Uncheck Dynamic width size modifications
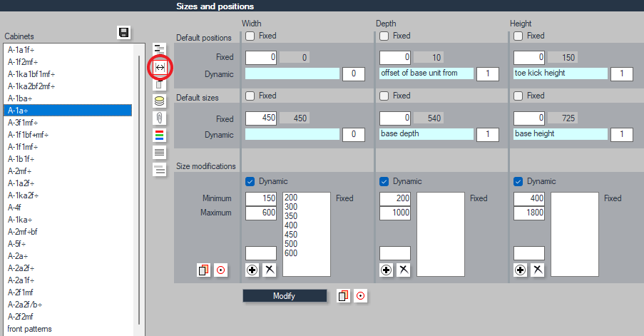The width and height of the screenshot is (644, 336). coord(250,182)
